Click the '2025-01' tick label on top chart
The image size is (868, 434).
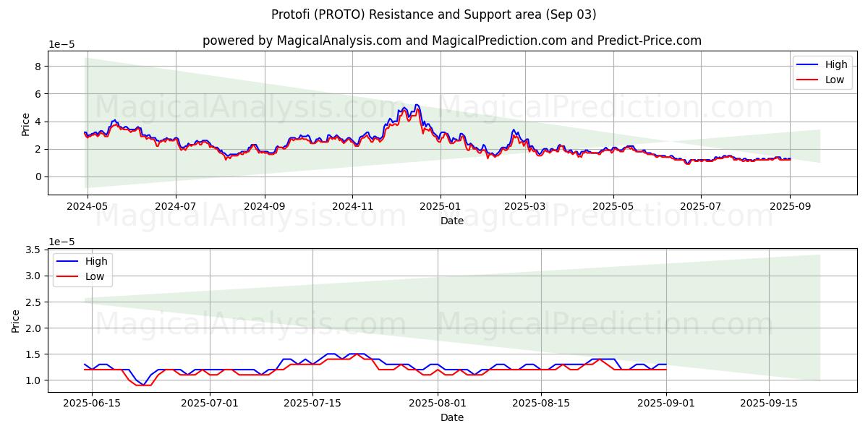click(441, 206)
